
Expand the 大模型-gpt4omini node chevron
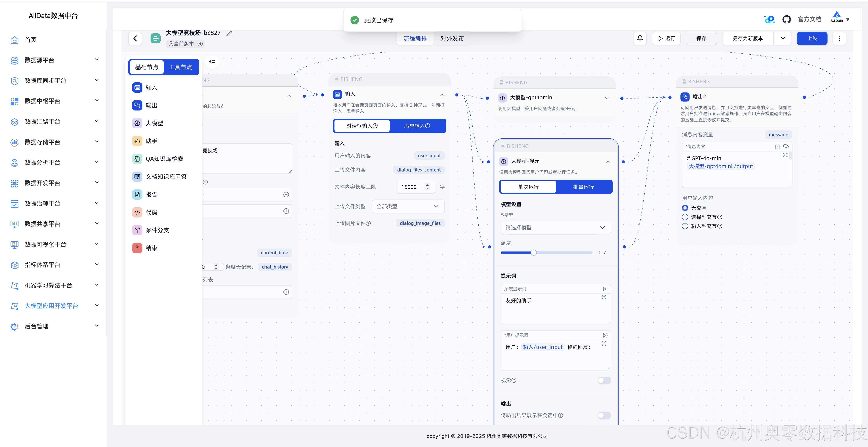click(606, 98)
